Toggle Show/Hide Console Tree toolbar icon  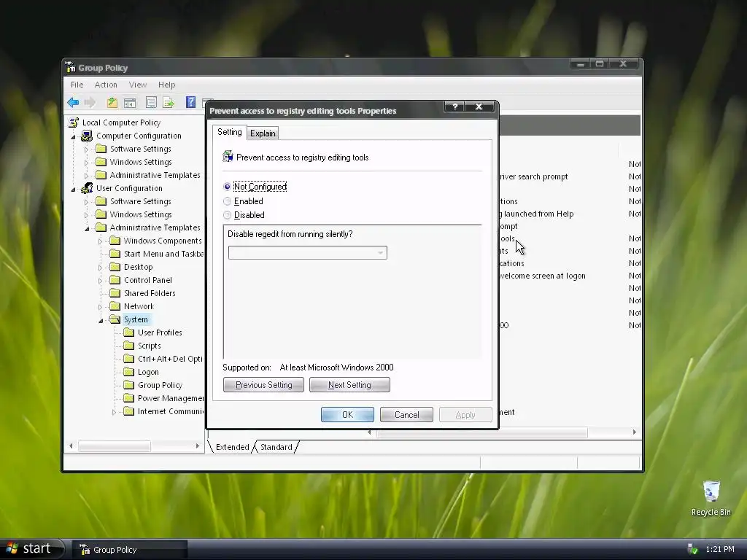(130, 102)
